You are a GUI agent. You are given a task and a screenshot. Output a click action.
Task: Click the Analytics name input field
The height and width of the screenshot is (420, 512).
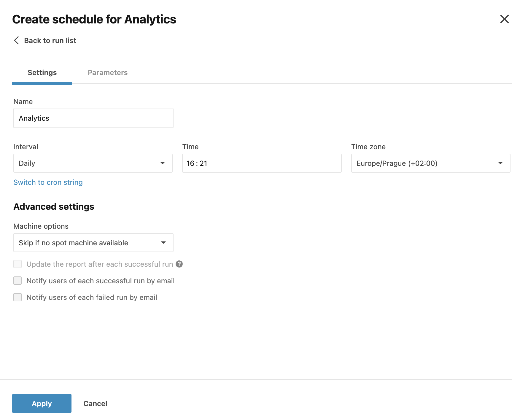(x=93, y=118)
